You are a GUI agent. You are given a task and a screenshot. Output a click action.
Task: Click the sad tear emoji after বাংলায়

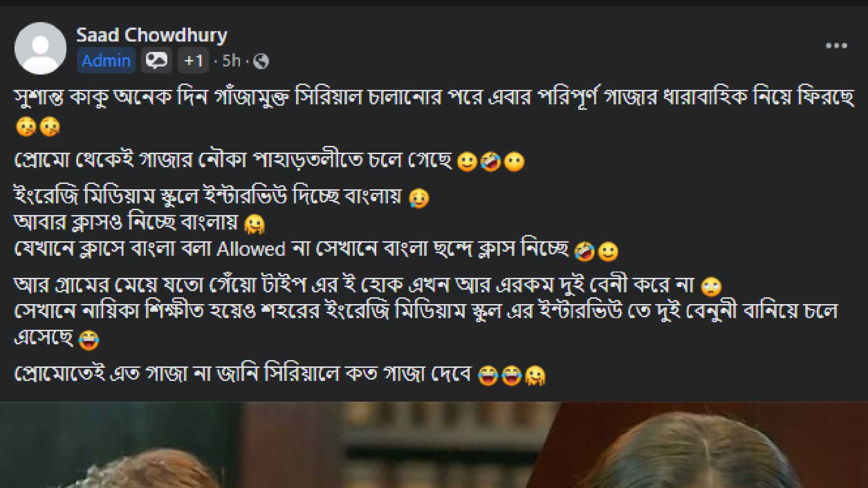click(x=419, y=198)
